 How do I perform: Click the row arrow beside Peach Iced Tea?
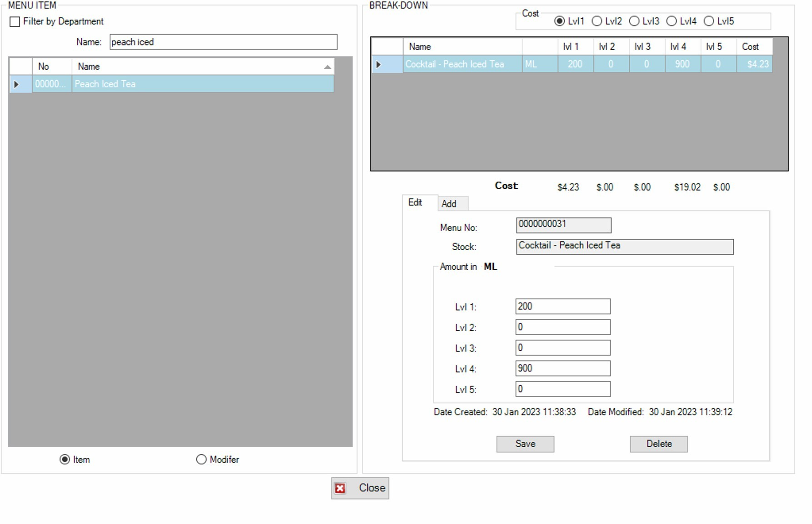pyautogui.click(x=17, y=84)
